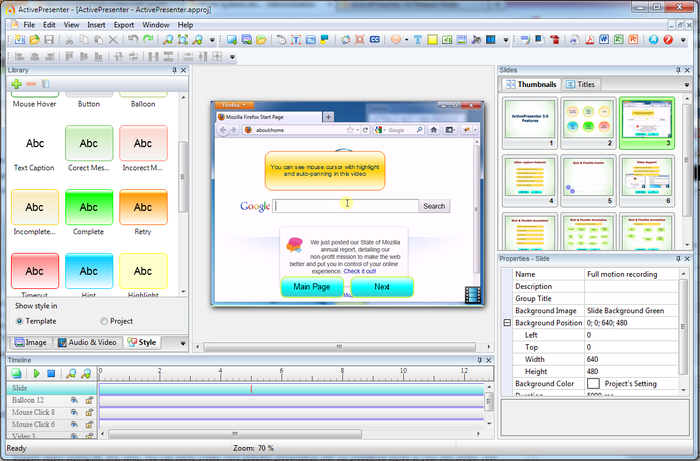Click the Undo arrow in the toolbar
This screenshot has width=700, height=461.
[131, 40]
